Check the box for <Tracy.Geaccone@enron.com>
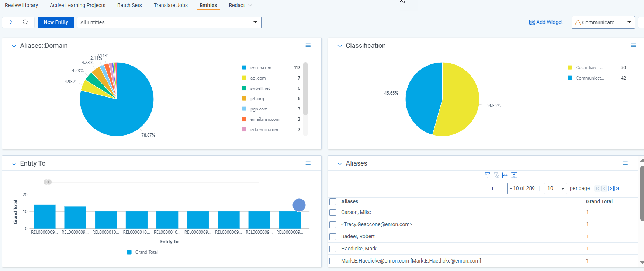The image size is (644, 271). [x=333, y=225]
